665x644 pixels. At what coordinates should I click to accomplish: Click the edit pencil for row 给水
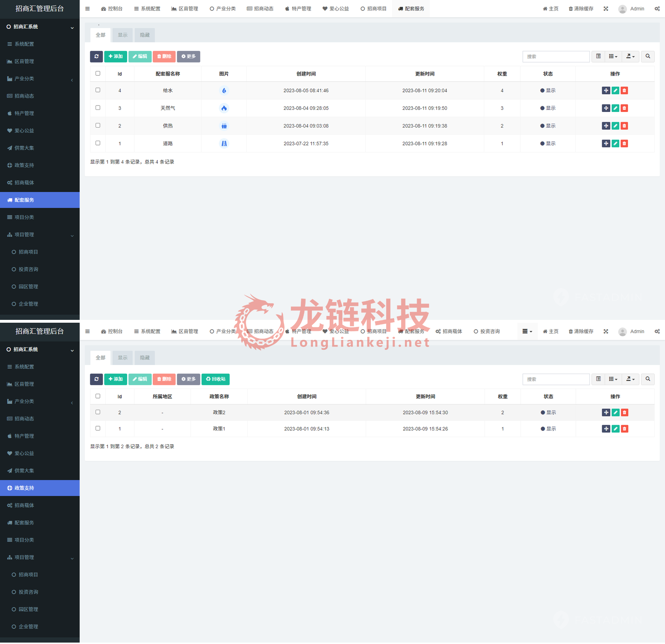point(615,90)
